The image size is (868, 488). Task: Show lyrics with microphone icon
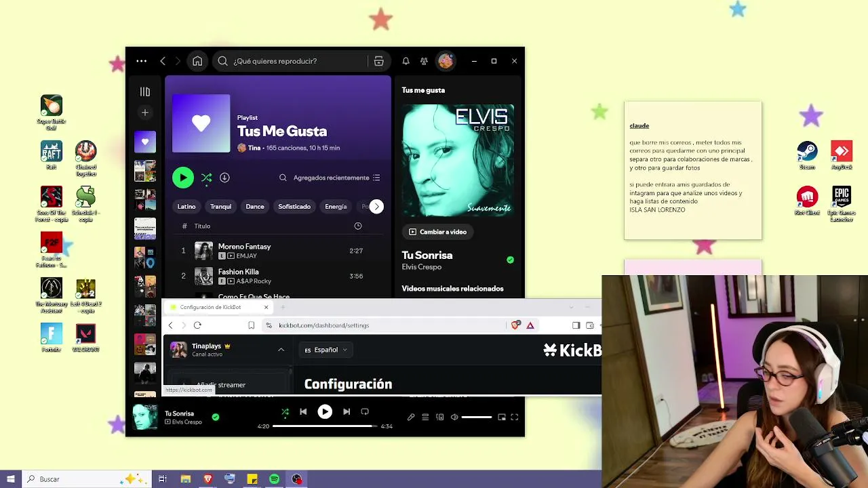(411, 418)
